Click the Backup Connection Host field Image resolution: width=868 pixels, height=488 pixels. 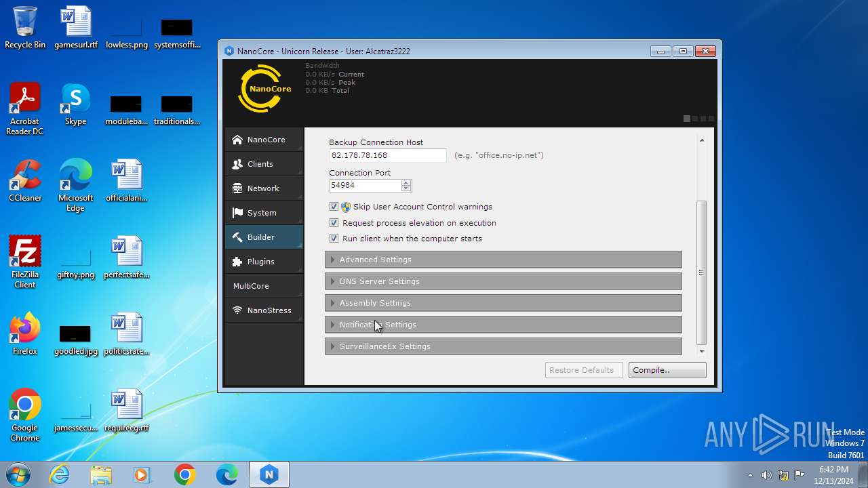[x=388, y=155]
